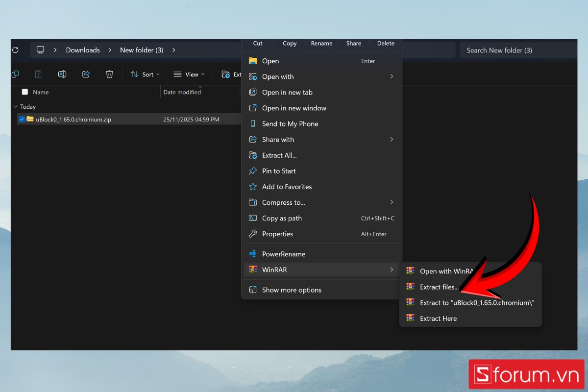Select the Cut icon in the toolbar
The width and height of the screenshot is (588, 392).
(257, 43)
